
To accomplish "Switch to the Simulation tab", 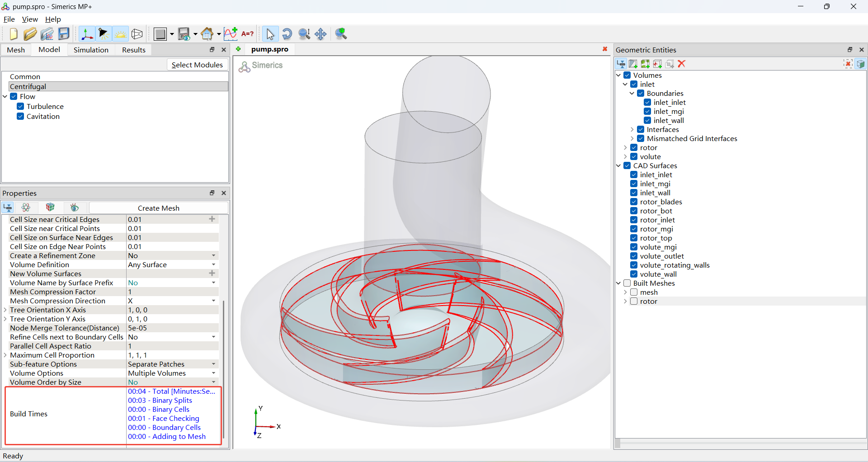I will click(91, 50).
